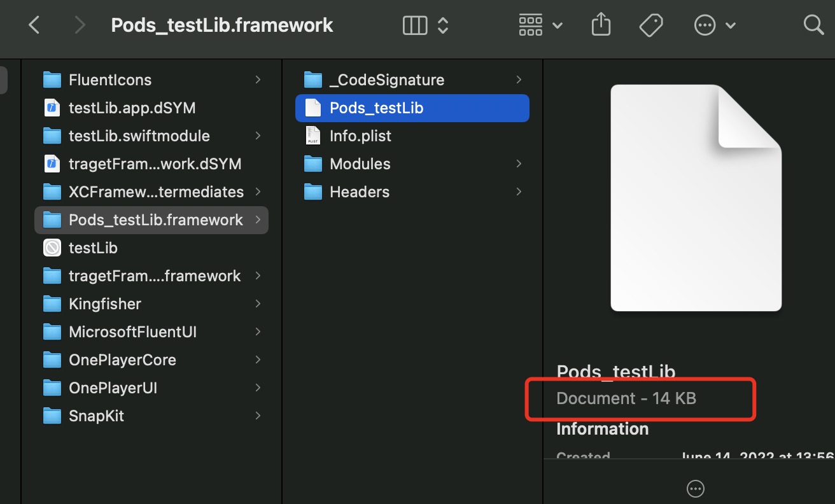Select the OnePlayerCore name

(122, 360)
